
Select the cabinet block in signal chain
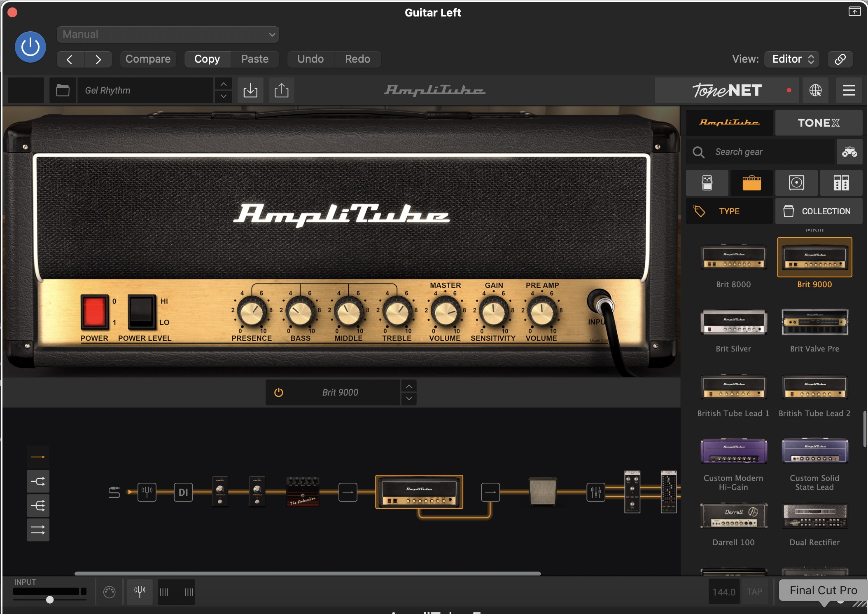(543, 491)
